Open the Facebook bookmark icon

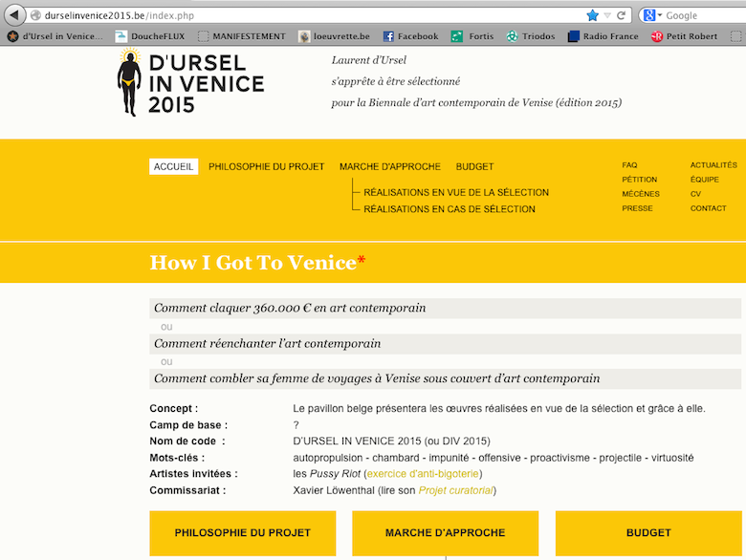point(388,36)
